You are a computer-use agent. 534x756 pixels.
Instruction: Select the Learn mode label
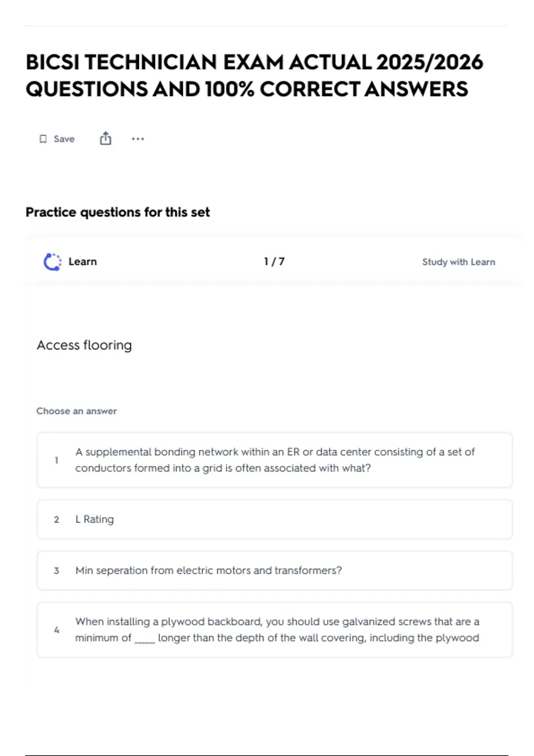click(83, 261)
